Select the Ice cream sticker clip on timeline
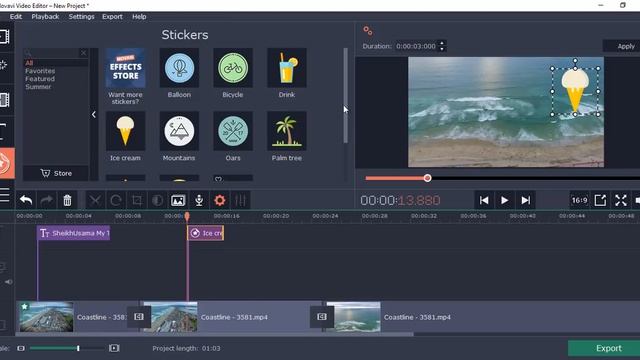This screenshot has width=640, height=360. [x=206, y=233]
